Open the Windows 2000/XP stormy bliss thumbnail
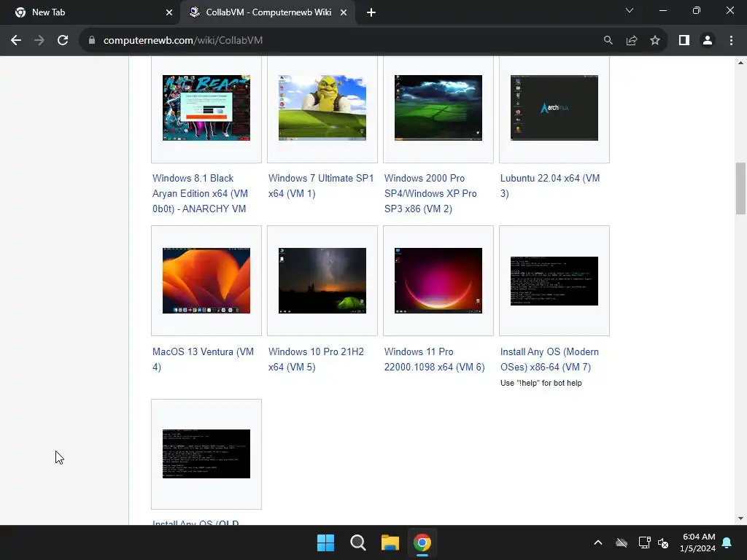 438,108
